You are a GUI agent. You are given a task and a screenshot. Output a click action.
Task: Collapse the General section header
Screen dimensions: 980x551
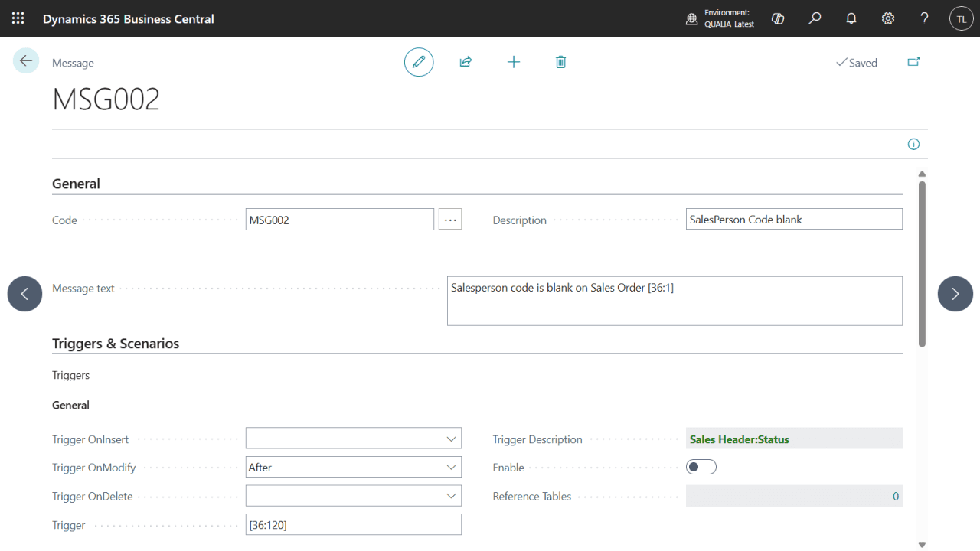point(76,184)
